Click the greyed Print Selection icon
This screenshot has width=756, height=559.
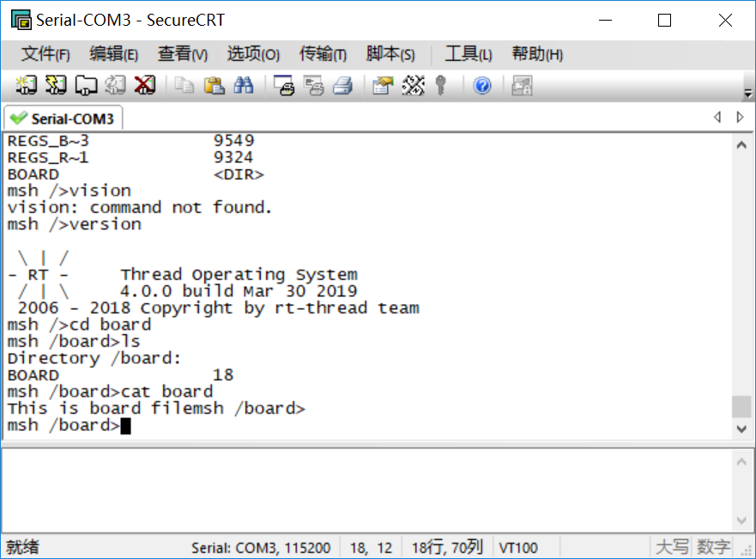tap(314, 85)
